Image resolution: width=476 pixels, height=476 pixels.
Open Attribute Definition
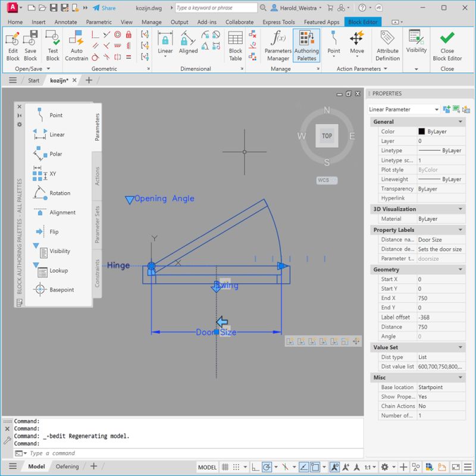388,46
